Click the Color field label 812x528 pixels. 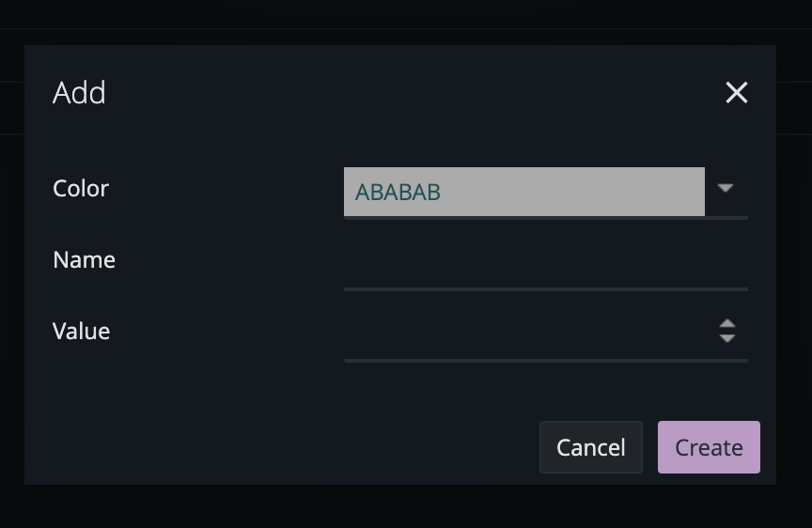tap(81, 188)
